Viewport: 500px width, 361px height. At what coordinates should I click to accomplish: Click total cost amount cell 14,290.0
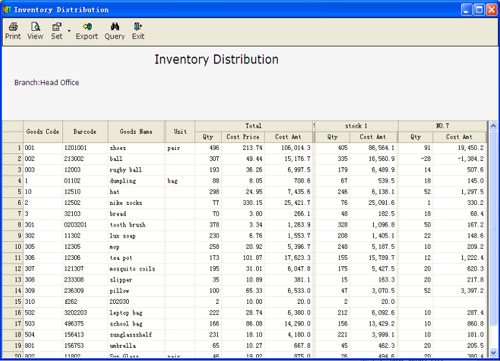pos(288,324)
